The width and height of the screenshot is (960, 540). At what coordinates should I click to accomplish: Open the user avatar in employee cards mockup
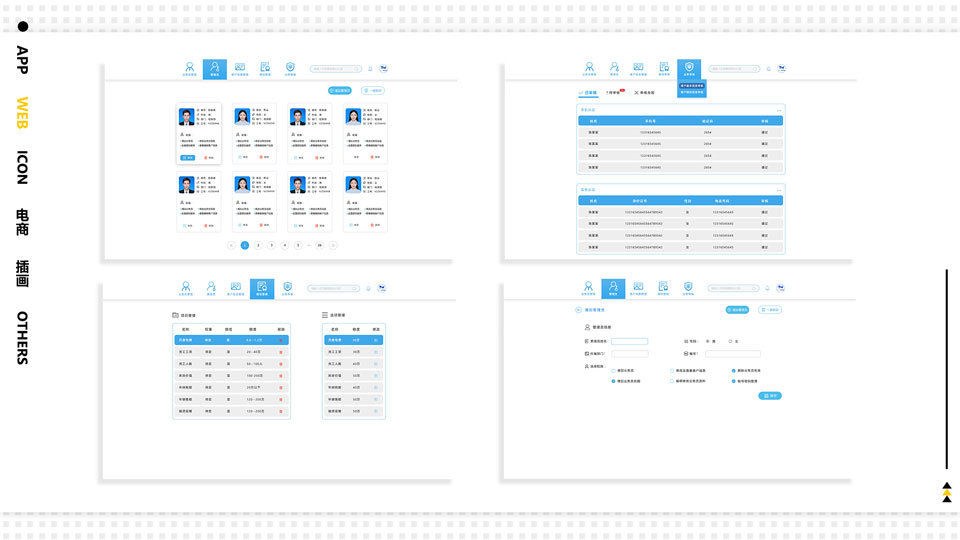(383, 69)
